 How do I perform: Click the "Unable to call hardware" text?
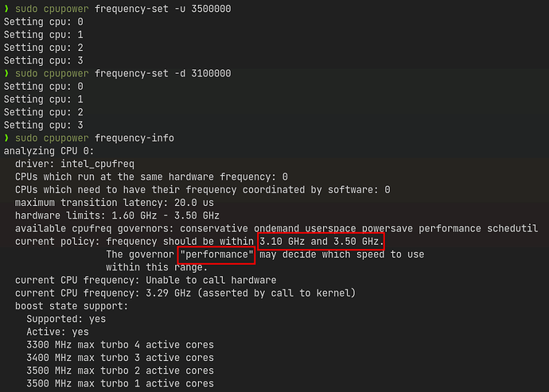click(x=211, y=280)
